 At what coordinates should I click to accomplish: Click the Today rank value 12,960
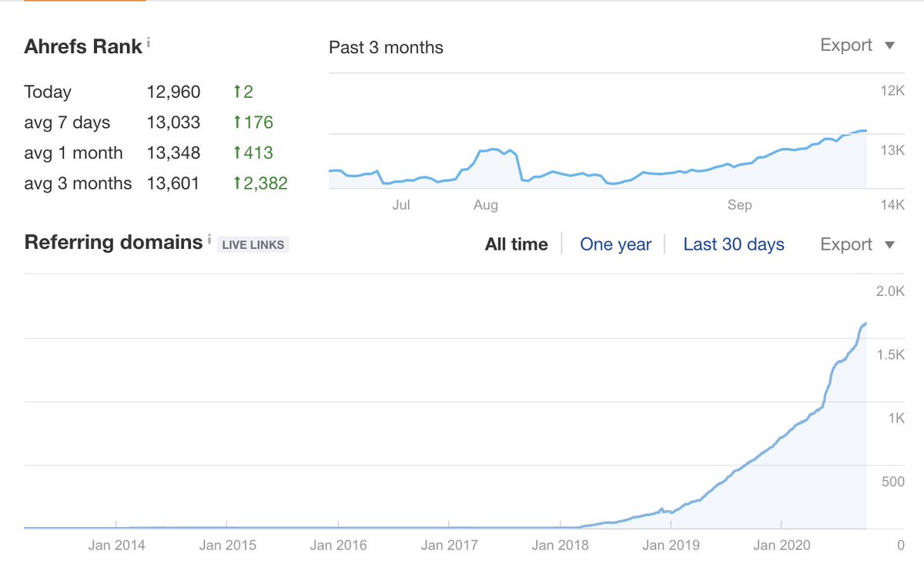pyautogui.click(x=173, y=92)
